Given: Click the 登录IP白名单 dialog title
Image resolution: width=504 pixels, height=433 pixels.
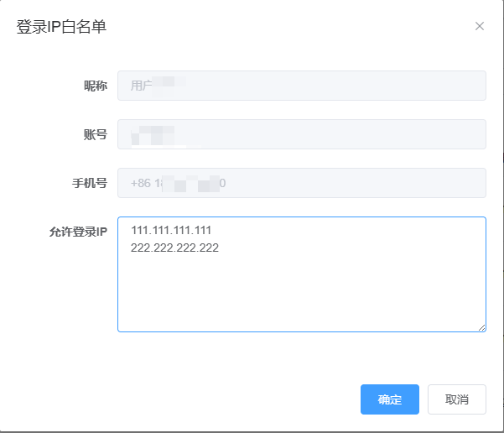Looking at the screenshot, I should click(61, 27).
